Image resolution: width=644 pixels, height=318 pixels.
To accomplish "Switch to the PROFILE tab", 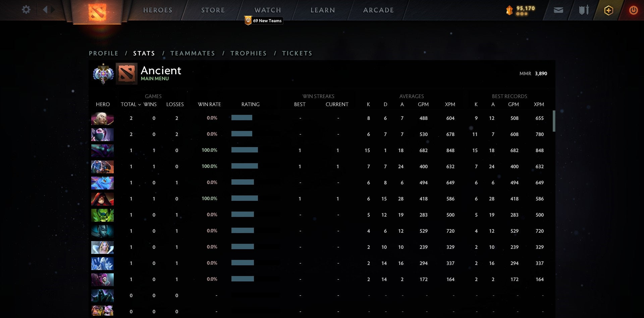I will pyautogui.click(x=103, y=53).
